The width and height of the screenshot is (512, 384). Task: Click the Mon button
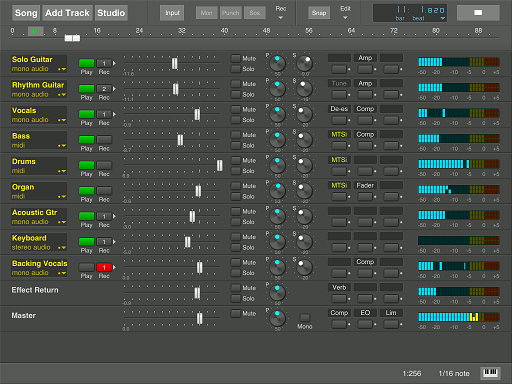pos(207,13)
